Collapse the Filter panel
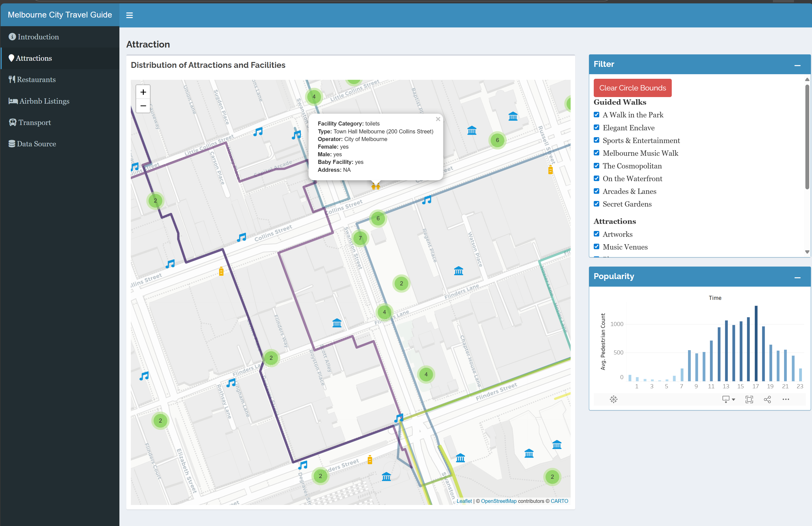This screenshot has width=812, height=526. [x=798, y=66]
